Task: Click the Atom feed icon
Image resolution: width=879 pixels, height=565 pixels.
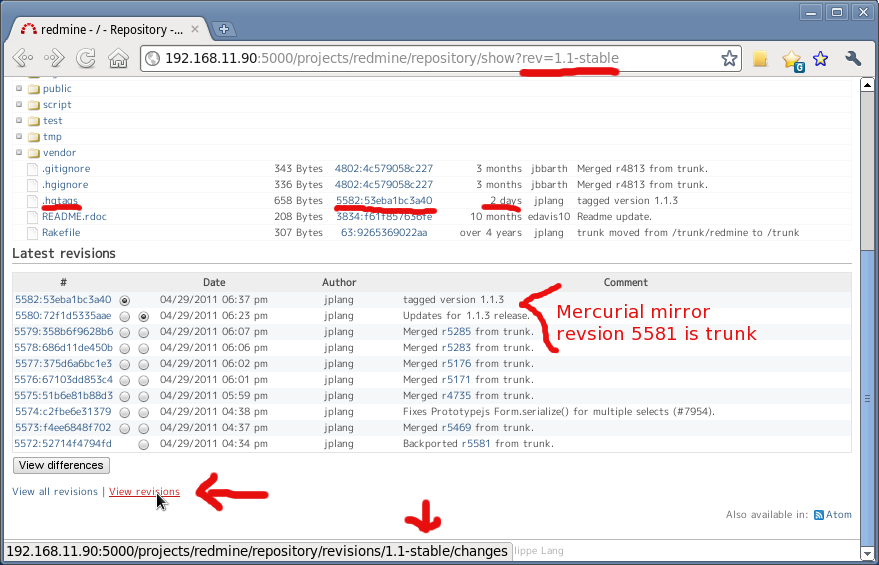Action: coord(818,515)
